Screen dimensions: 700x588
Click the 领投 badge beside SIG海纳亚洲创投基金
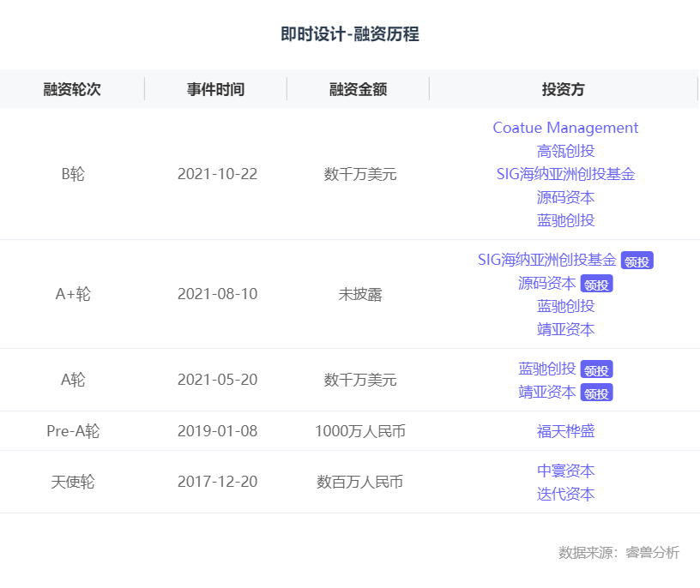coord(637,261)
